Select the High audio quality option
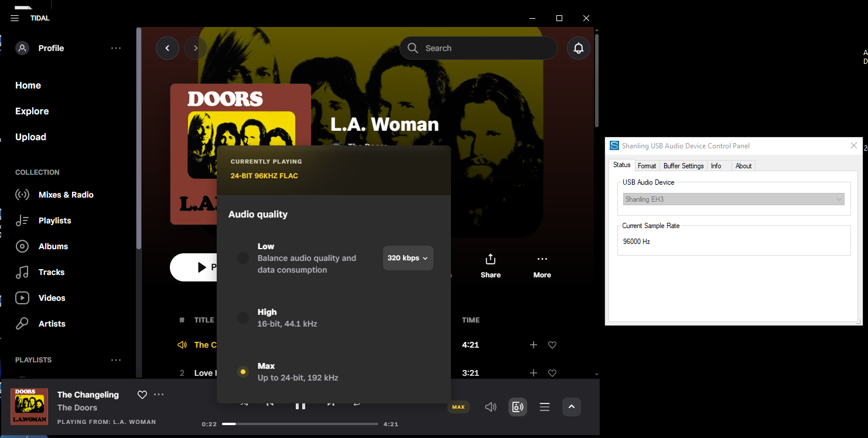 coord(243,318)
